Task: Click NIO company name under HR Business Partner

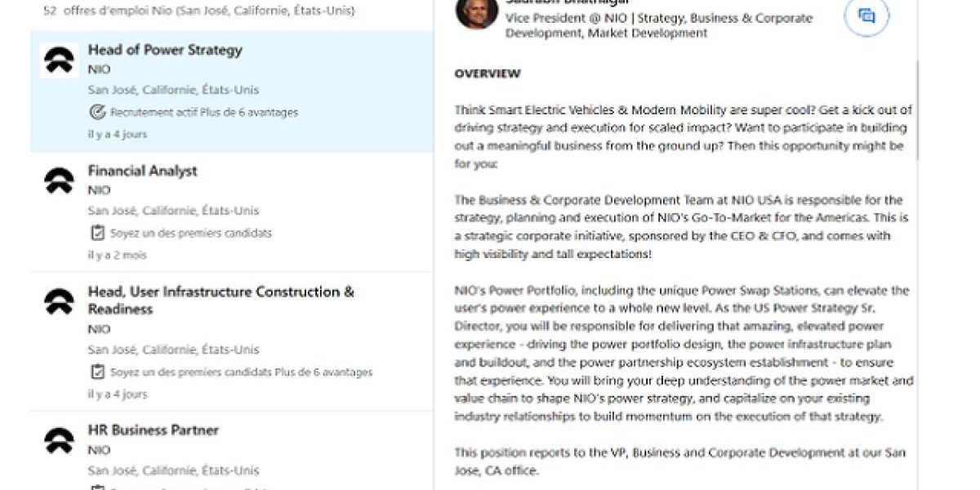Action: (x=99, y=450)
